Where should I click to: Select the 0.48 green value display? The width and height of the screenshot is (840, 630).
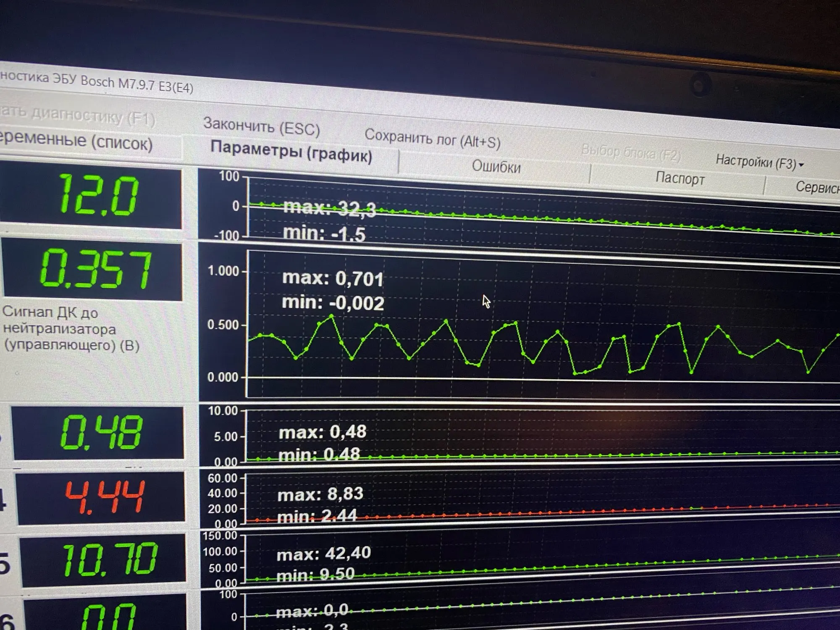click(x=101, y=433)
